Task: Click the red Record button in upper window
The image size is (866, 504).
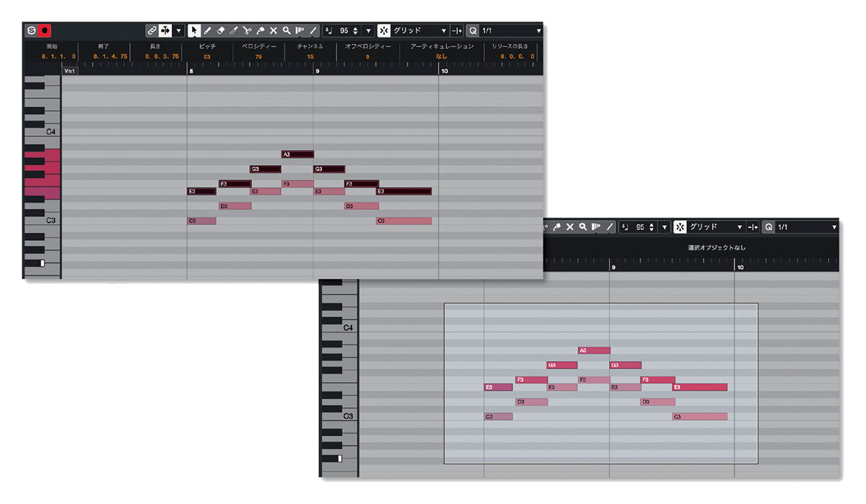Action: click(x=45, y=30)
